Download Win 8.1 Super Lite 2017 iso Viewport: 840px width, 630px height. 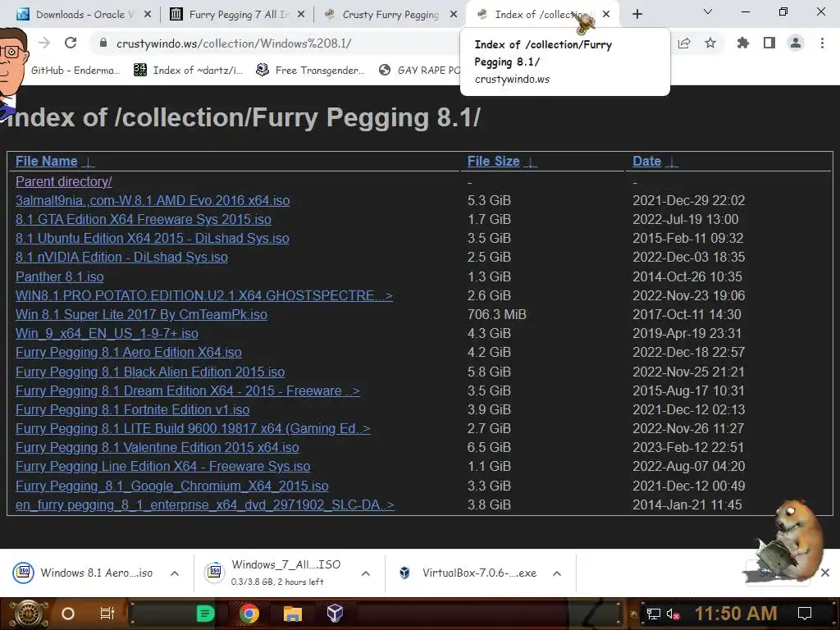pos(141,314)
